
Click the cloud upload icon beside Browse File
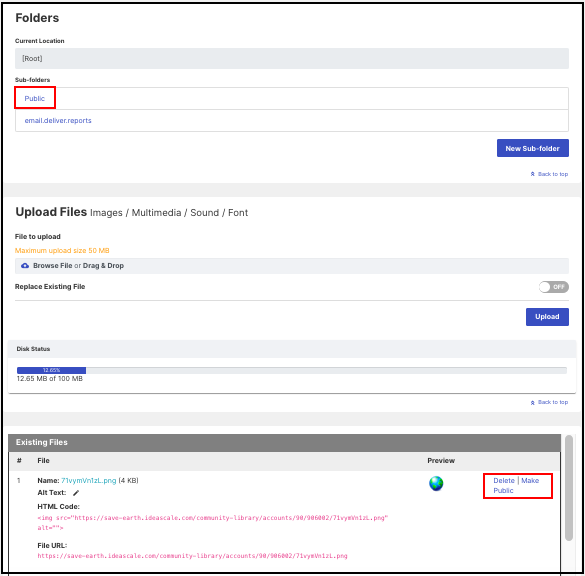(x=25, y=266)
